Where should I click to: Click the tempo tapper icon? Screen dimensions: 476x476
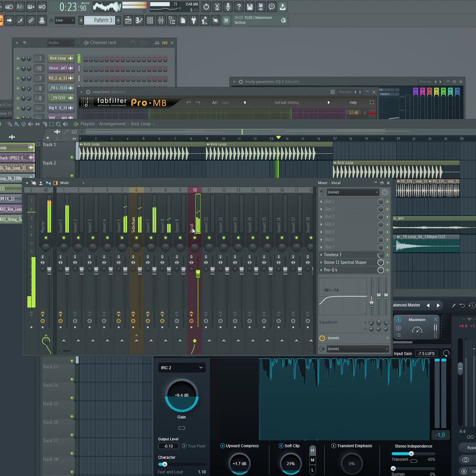coord(205,20)
